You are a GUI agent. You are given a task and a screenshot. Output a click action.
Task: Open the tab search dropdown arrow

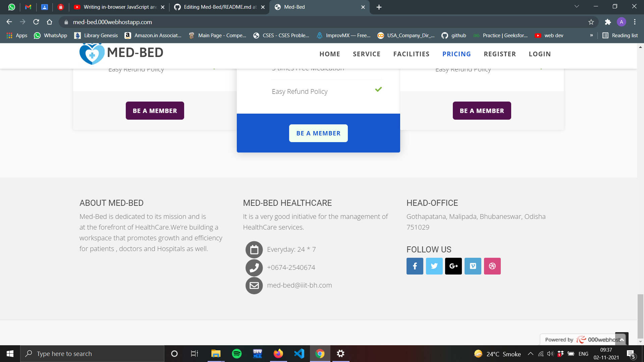[576, 6]
